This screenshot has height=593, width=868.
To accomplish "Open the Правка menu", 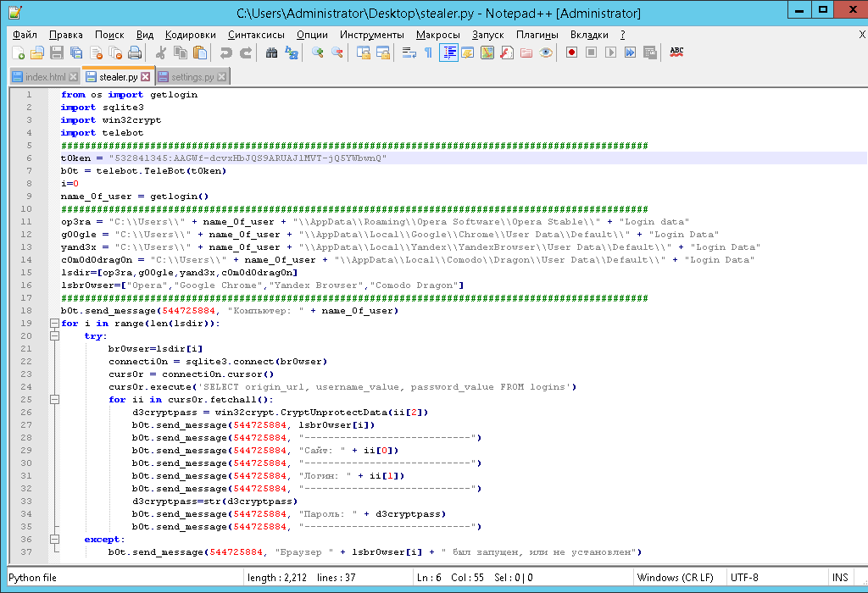I will coord(66,35).
